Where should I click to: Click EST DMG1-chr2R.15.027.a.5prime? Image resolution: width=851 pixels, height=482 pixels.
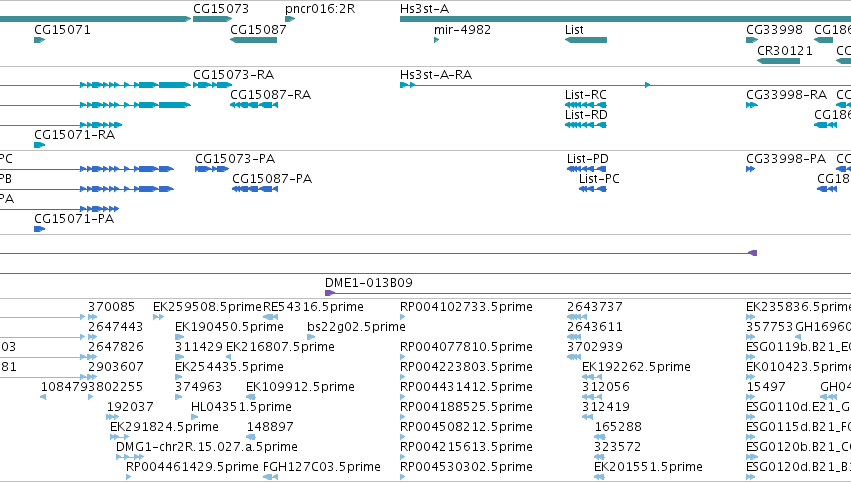(x=207, y=447)
